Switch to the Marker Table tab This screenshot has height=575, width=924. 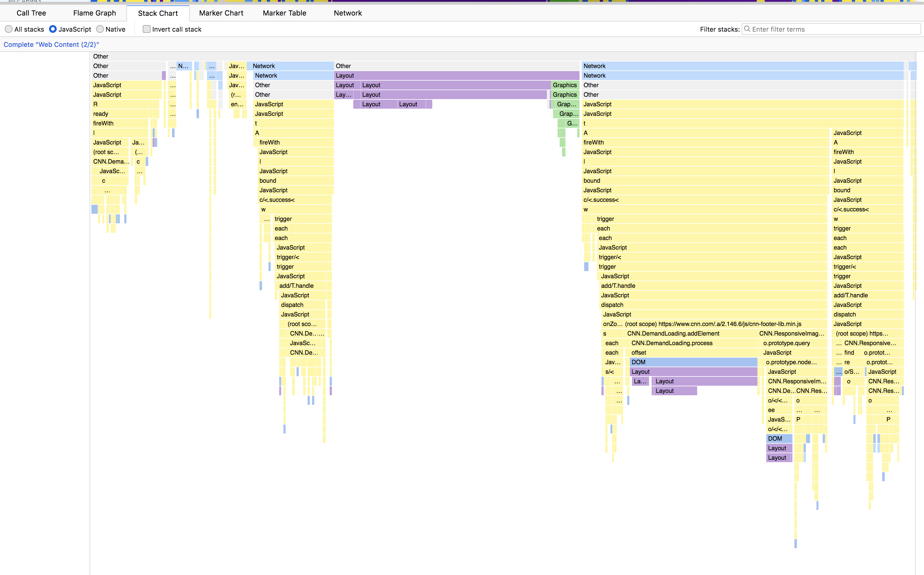point(284,13)
